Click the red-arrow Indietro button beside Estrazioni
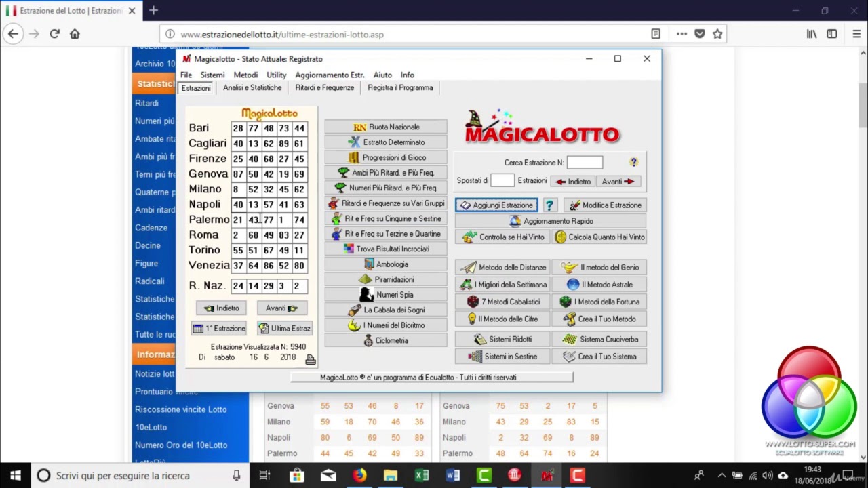This screenshot has width=868, height=488. (573, 182)
